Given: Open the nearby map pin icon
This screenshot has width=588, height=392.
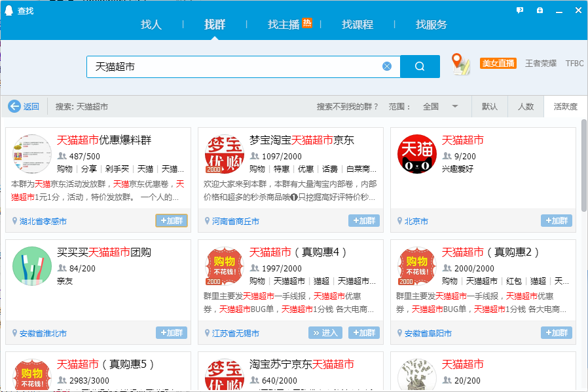Looking at the screenshot, I should pyautogui.click(x=460, y=64).
